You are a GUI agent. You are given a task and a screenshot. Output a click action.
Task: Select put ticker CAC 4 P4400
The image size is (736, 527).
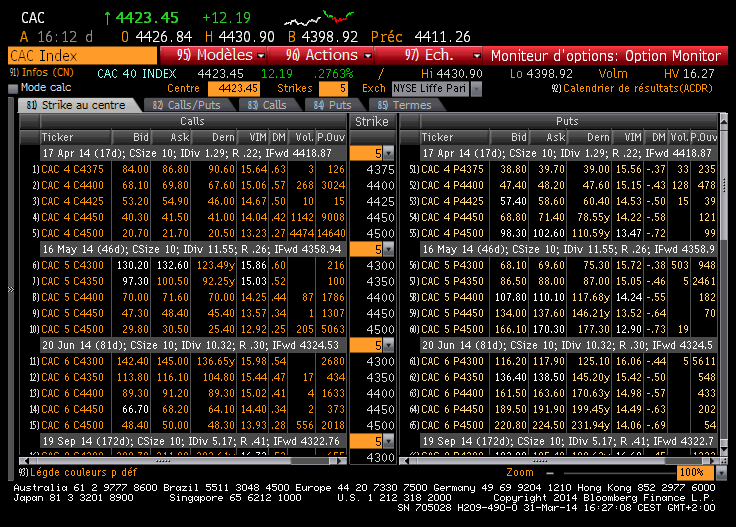click(452, 185)
